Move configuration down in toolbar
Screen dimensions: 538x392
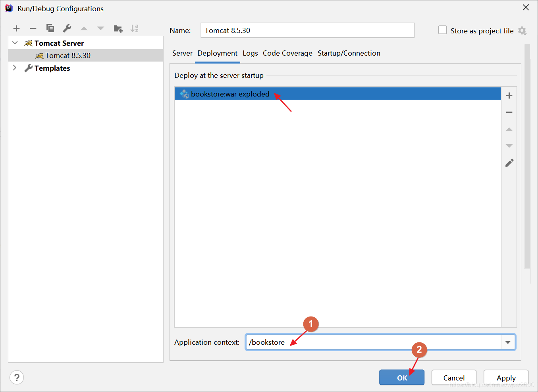[x=100, y=28]
